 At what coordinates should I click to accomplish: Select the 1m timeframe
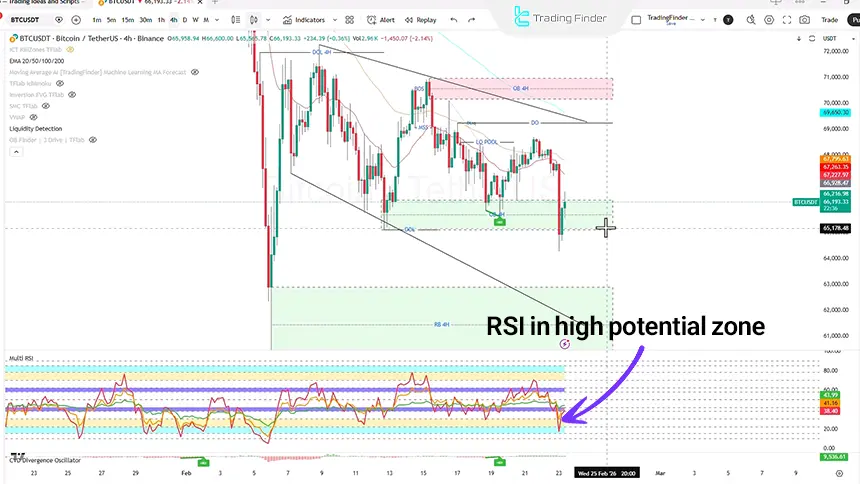97,20
